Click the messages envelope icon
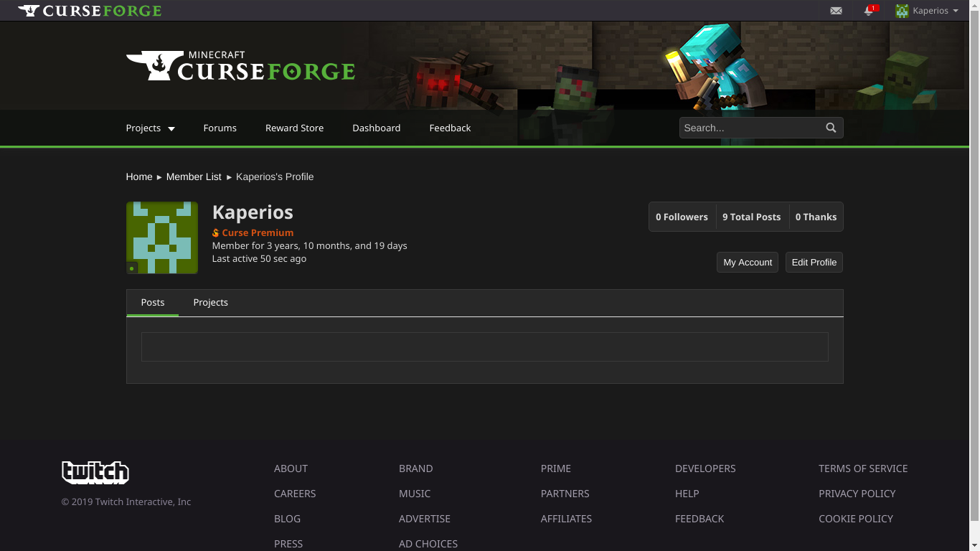This screenshot has height=551, width=980. [x=835, y=10]
